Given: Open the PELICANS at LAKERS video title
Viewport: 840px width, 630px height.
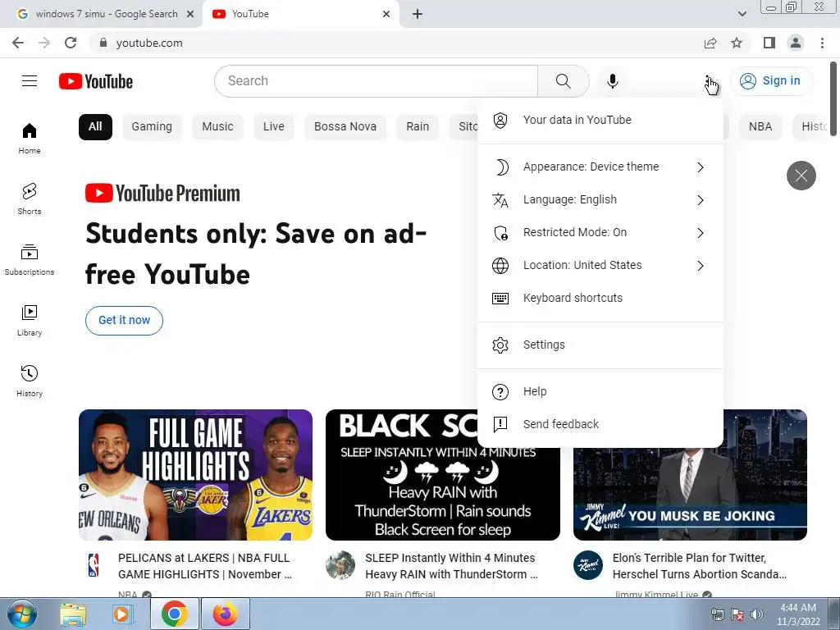Looking at the screenshot, I should [205, 566].
